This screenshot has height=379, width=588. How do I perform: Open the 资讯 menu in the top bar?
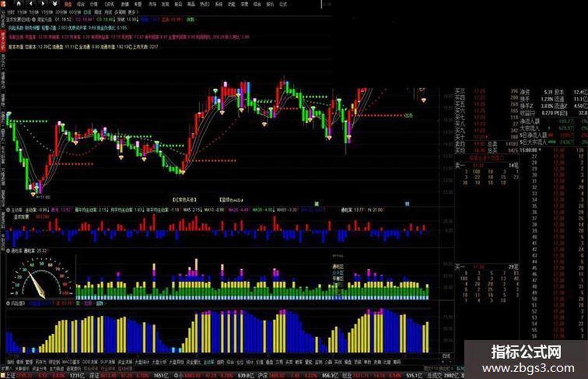(110, 4)
